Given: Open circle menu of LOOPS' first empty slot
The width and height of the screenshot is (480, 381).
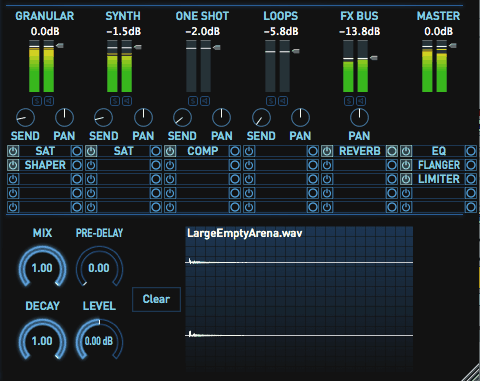Looking at the screenshot, I should pos(313,151).
